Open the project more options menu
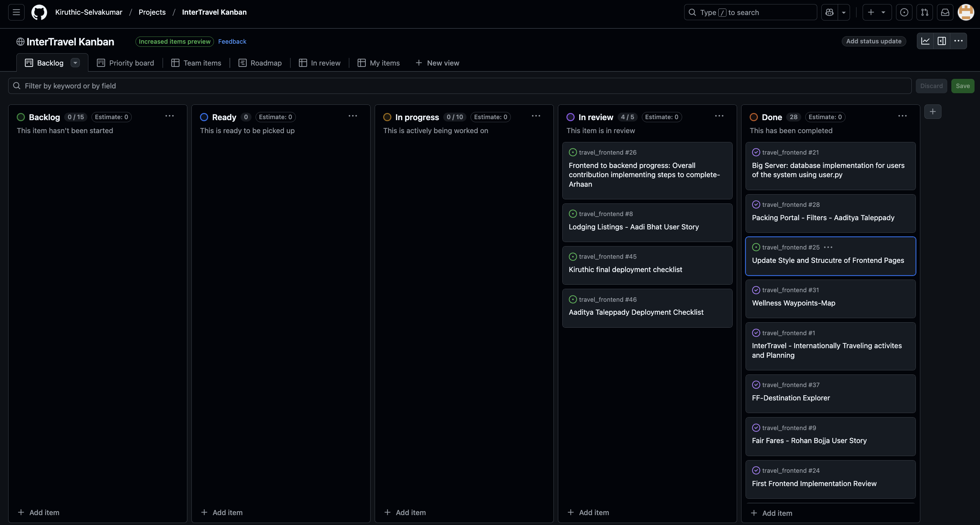 click(958, 41)
